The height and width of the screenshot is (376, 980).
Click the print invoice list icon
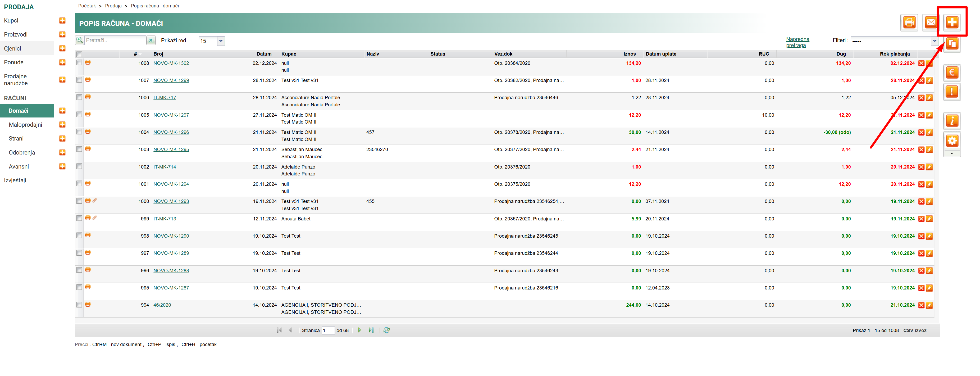coord(909,22)
